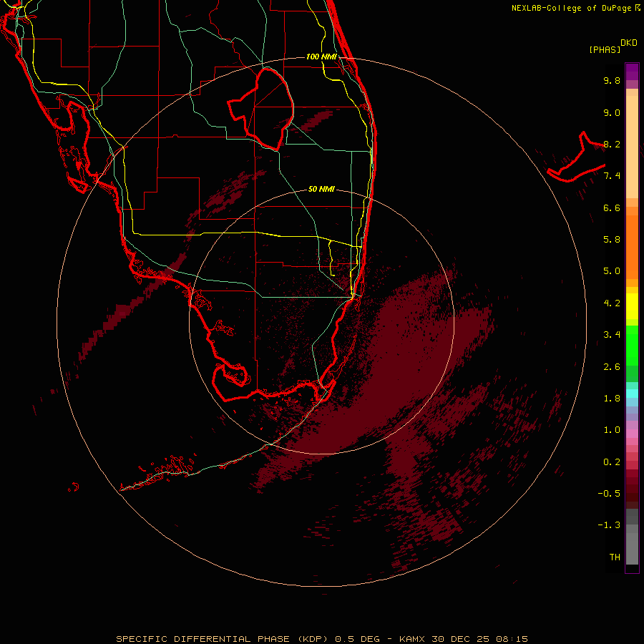Image resolution: width=644 pixels, height=644 pixels.
Task: Click the 2.6 scale value
Action: (x=612, y=367)
